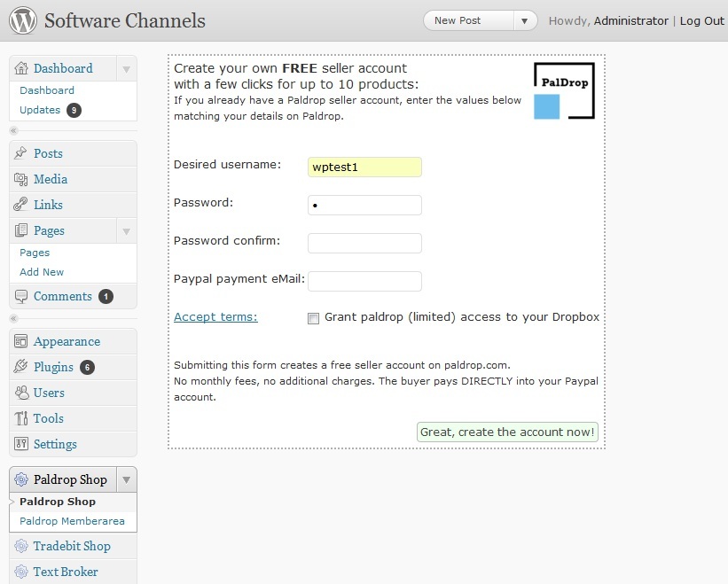Open the Pages submenu link
Screen dimensions: 728x584
click(35, 253)
